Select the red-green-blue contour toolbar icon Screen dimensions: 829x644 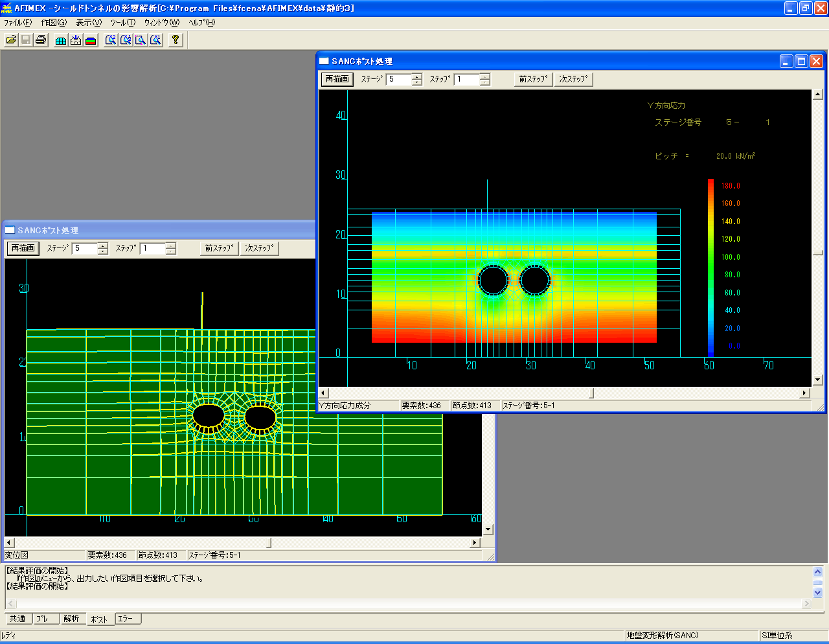(x=91, y=40)
